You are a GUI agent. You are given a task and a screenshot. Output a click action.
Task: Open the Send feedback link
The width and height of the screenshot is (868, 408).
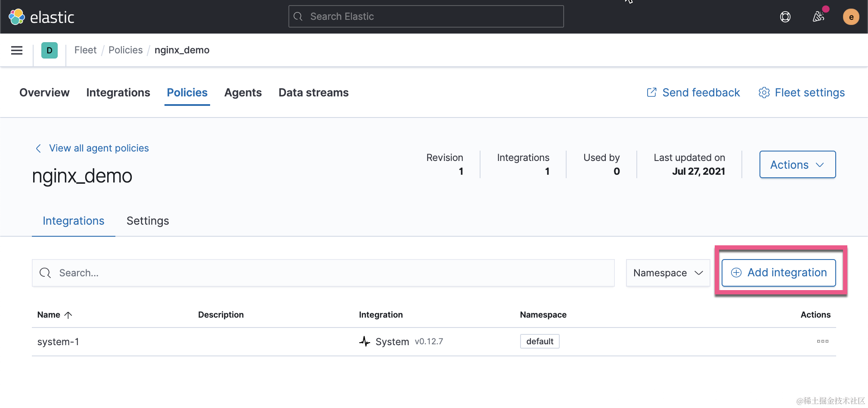pyautogui.click(x=693, y=93)
